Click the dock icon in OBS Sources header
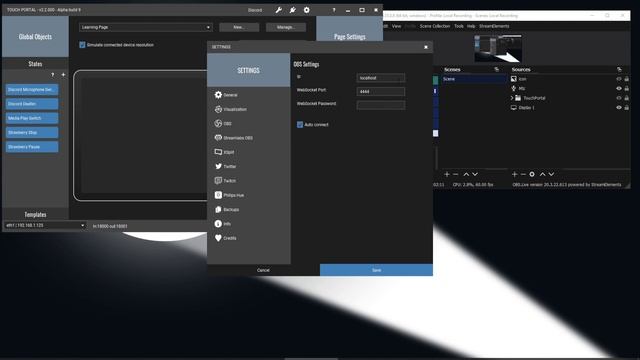This screenshot has width=640, height=360. coord(620,69)
